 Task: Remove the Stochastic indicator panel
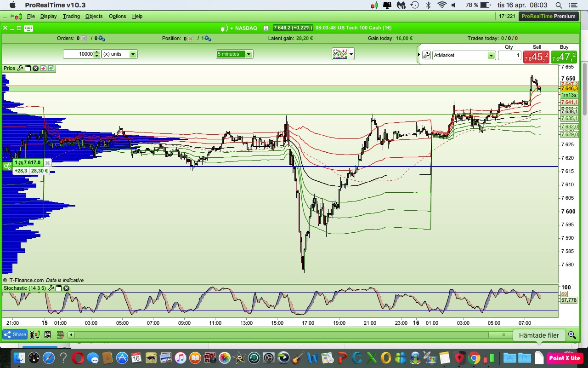pyautogui.click(x=67, y=288)
